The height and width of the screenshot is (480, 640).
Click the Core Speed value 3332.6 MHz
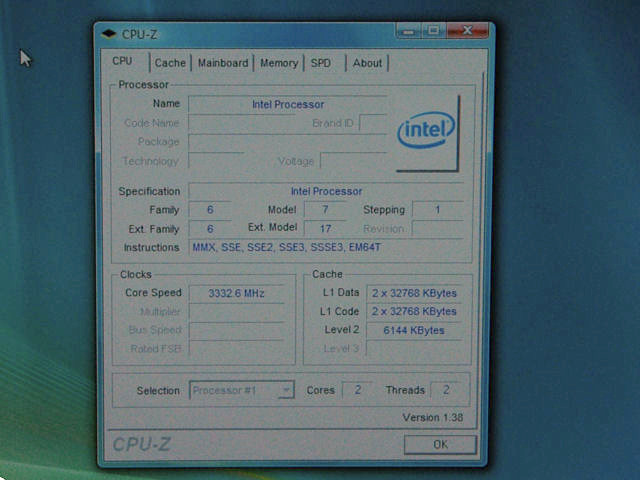click(x=236, y=293)
